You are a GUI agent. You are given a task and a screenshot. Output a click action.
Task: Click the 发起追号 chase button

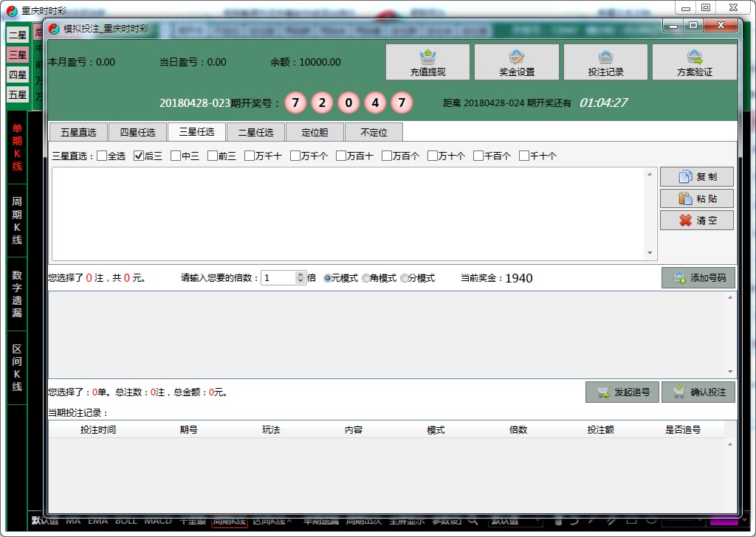[x=622, y=392]
